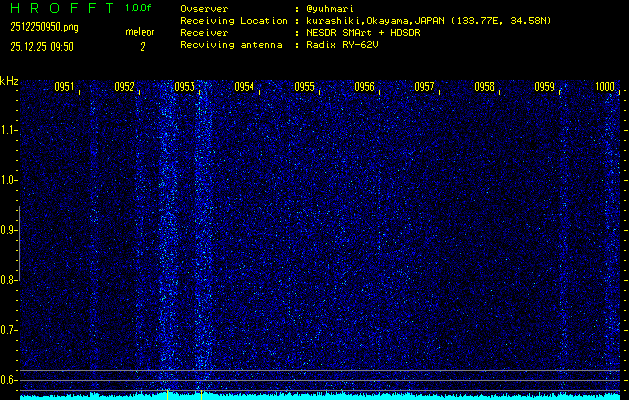Click the 1.0 kHz axis label
The image size is (629, 400).
(8, 180)
